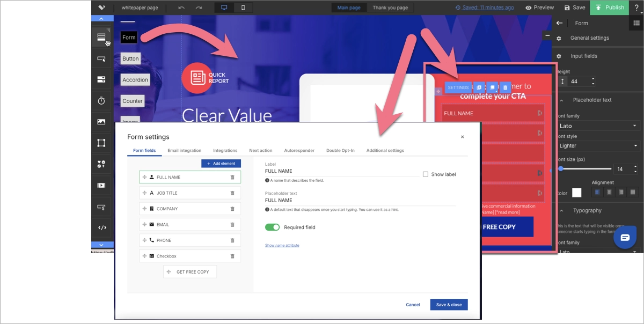The height and width of the screenshot is (324, 644).
Task: Click the undo arrow in top bar
Action: pyautogui.click(x=181, y=8)
